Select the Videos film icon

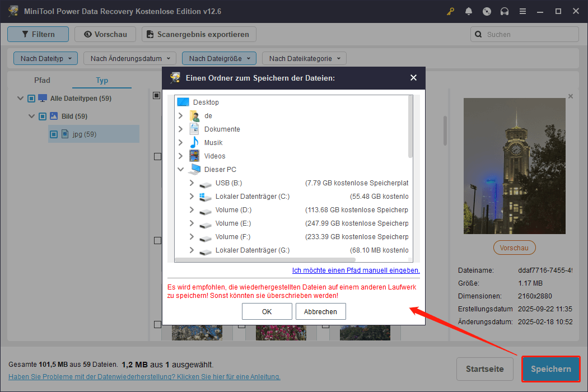point(194,156)
